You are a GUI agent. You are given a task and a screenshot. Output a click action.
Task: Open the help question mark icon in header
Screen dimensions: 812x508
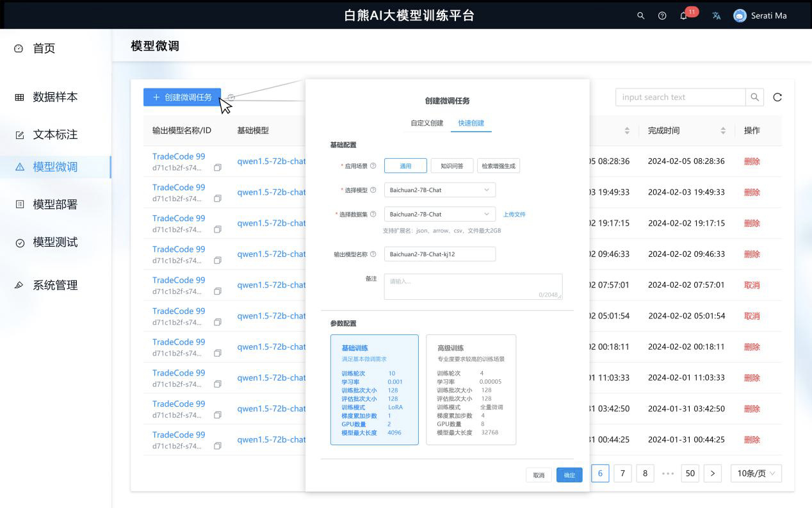(662, 16)
